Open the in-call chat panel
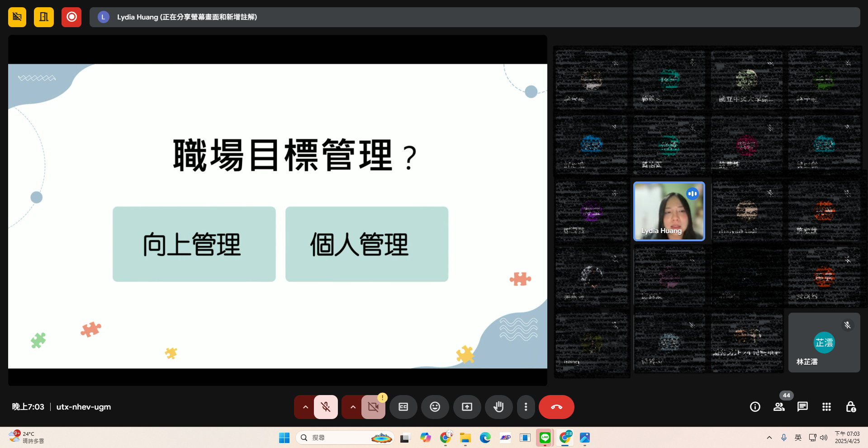 (x=802, y=406)
